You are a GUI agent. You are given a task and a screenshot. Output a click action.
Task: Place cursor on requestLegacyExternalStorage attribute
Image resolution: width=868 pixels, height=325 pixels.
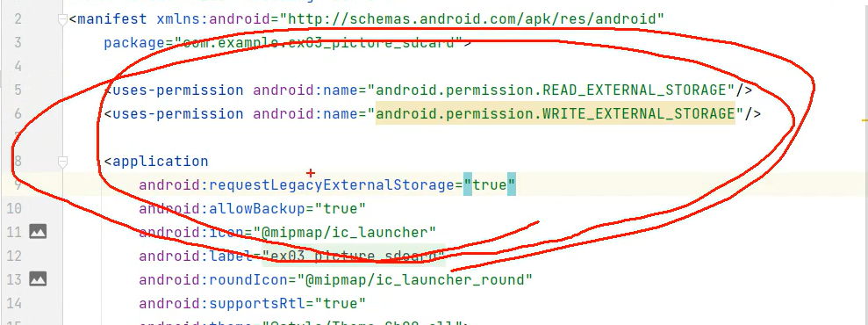(296, 185)
